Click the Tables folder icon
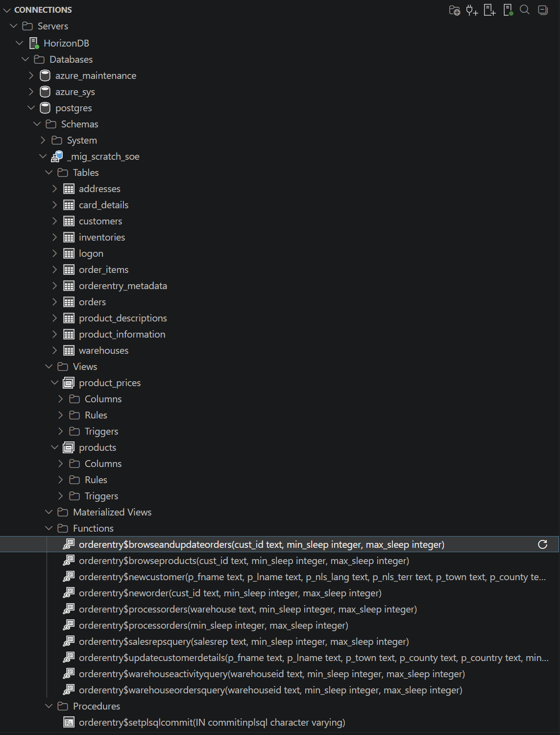 [63, 172]
